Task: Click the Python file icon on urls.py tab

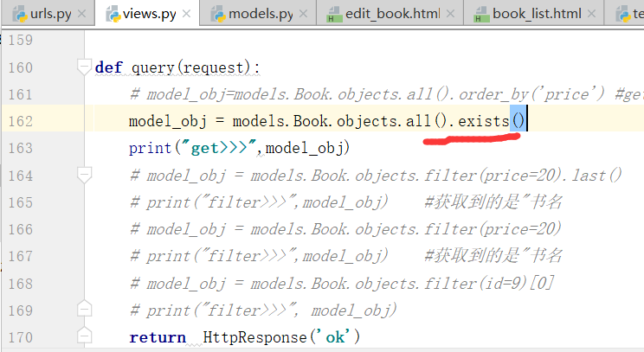Action: 20,15
